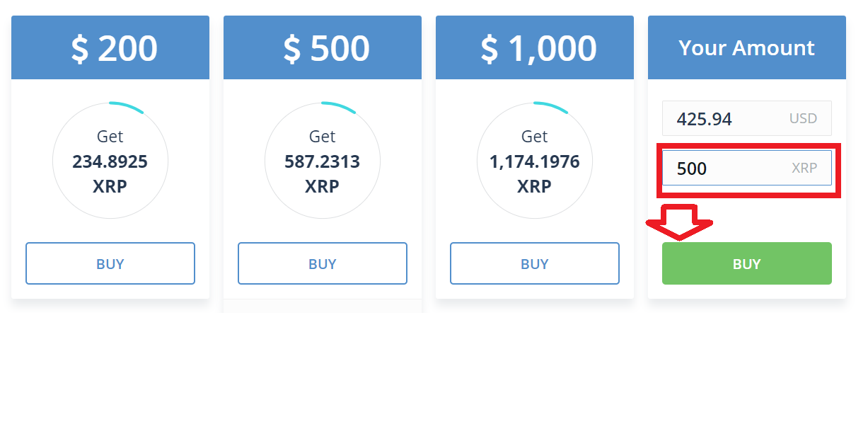The image size is (868, 434).
Task: Buy the $1,000 XRP package
Action: pos(535,263)
